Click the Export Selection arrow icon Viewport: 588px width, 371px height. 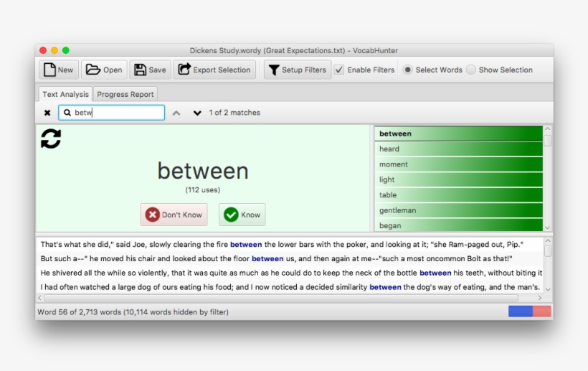point(184,70)
